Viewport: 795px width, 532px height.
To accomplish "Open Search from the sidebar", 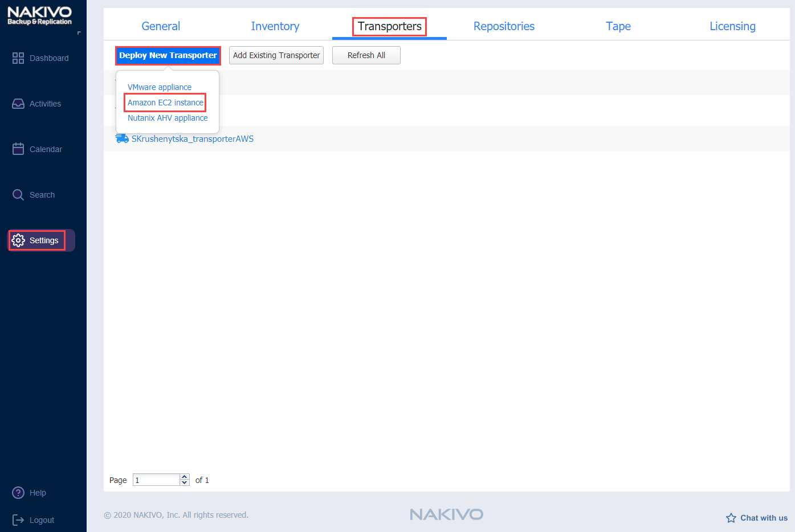I will tap(42, 195).
